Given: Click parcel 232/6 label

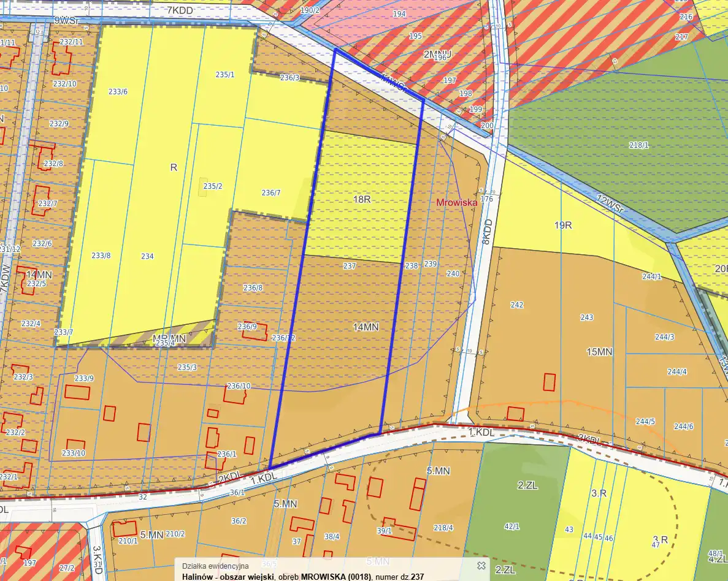Looking at the screenshot, I should [x=42, y=243].
